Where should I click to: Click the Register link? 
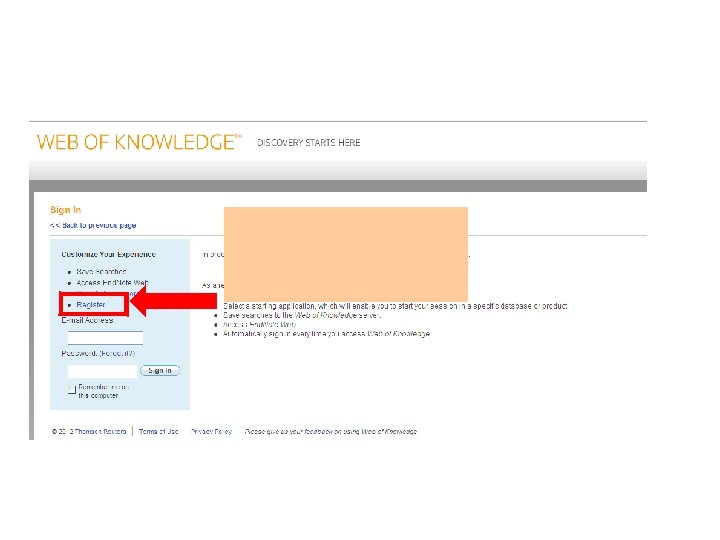tap(91, 305)
